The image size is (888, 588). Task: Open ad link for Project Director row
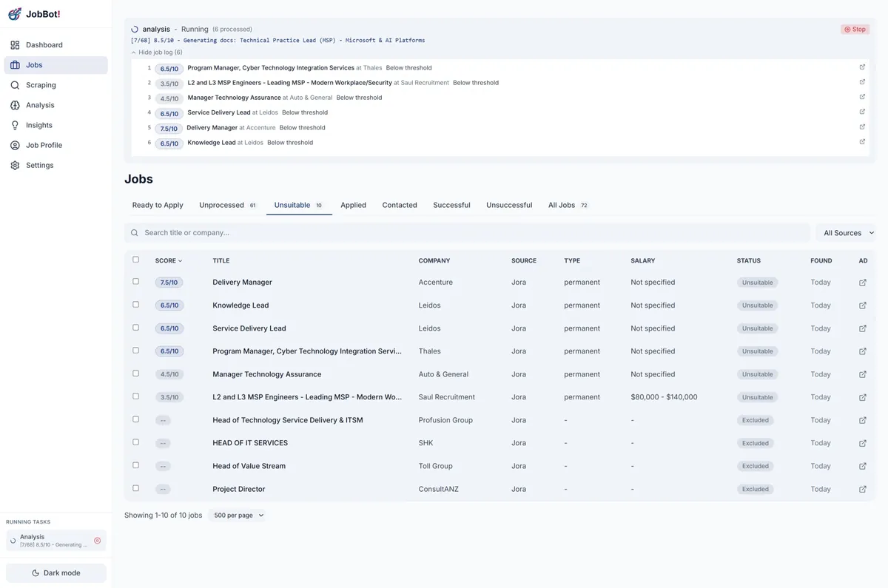(862, 489)
